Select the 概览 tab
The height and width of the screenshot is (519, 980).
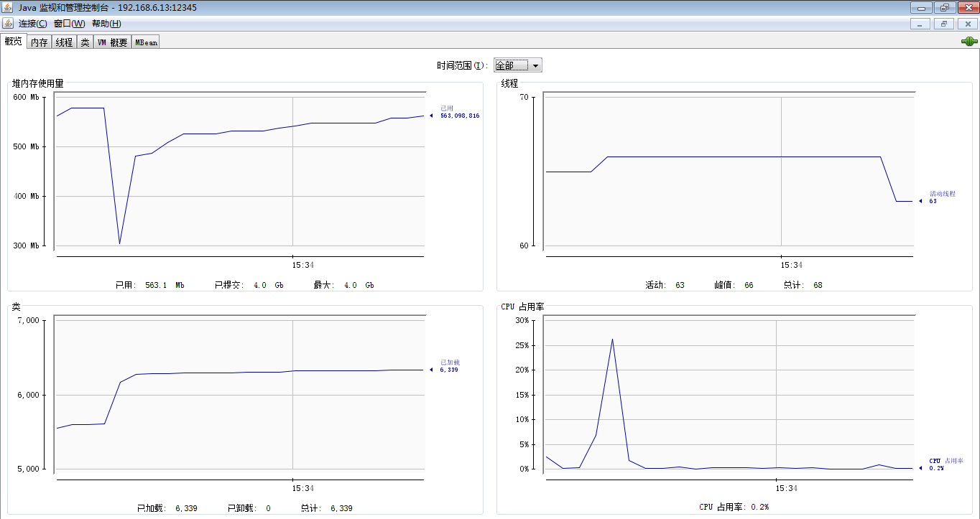tap(14, 42)
